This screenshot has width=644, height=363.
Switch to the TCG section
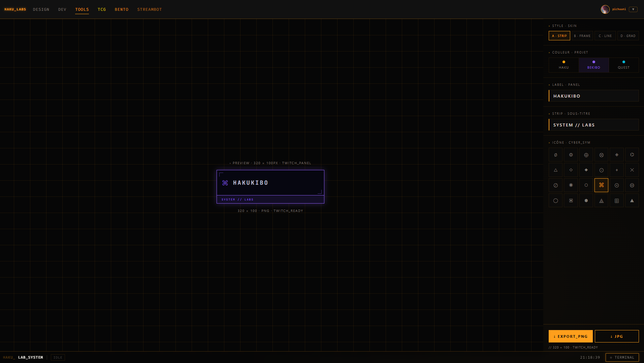click(102, 9)
